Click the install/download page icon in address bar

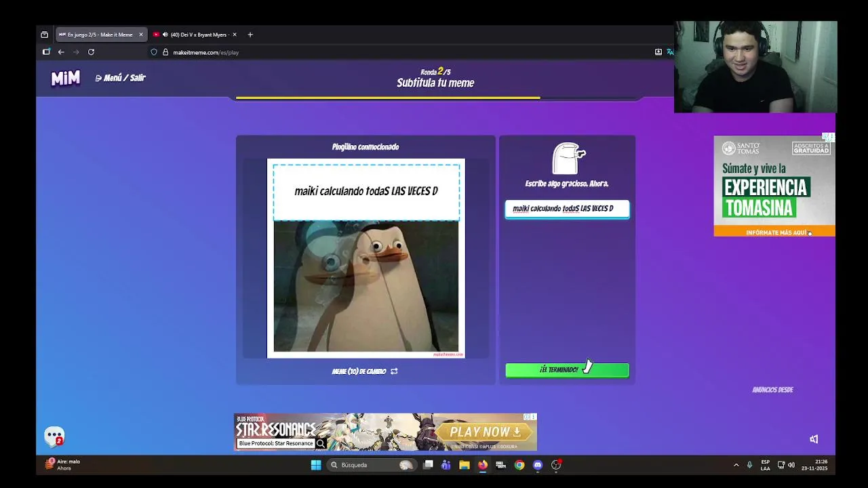coord(658,52)
